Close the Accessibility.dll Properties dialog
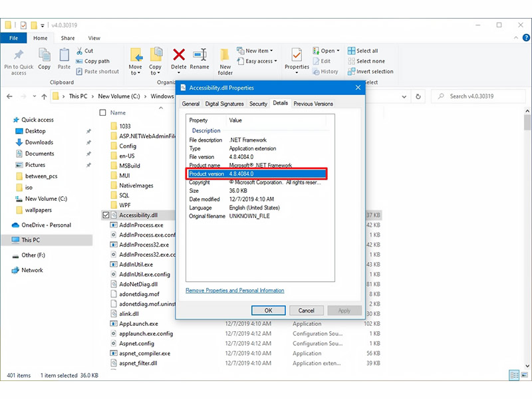 pyautogui.click(x=358, y=88)
